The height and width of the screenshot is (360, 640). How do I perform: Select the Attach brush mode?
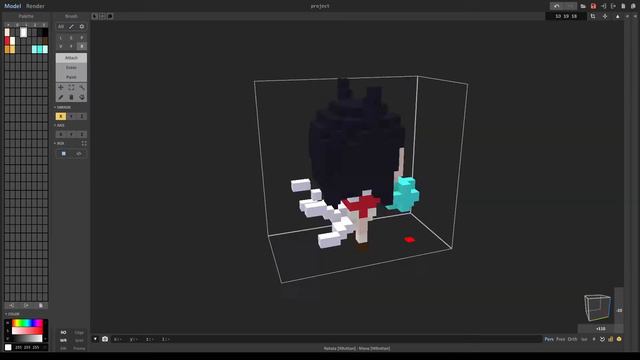click(x=71, y=58)
